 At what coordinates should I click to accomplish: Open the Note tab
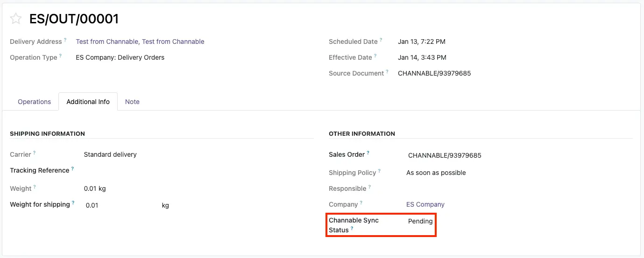tap(132, 102)
